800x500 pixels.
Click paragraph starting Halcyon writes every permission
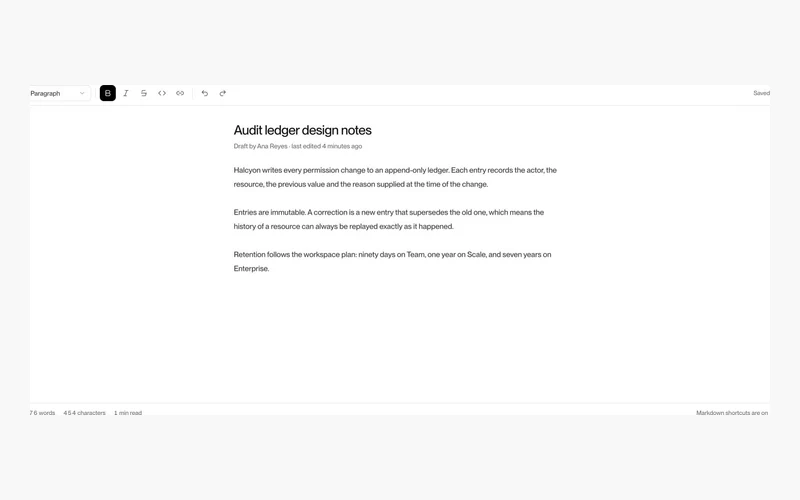[395, 177]
